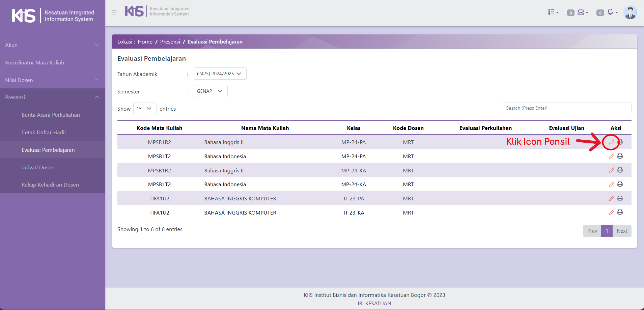Go to Rekap Kehadiran Dosen
Image resolution: width=644 pixels, height=310 pixels.
click(50, 185)
